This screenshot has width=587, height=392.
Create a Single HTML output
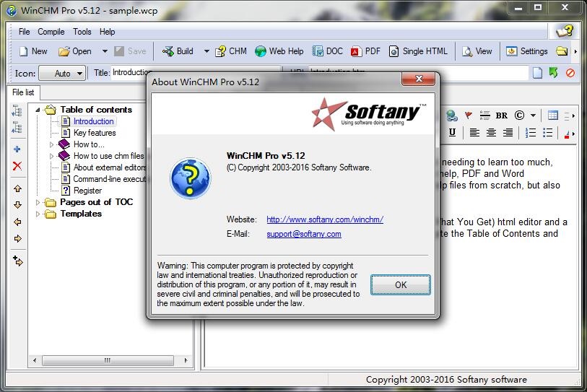tap(418, 51)
